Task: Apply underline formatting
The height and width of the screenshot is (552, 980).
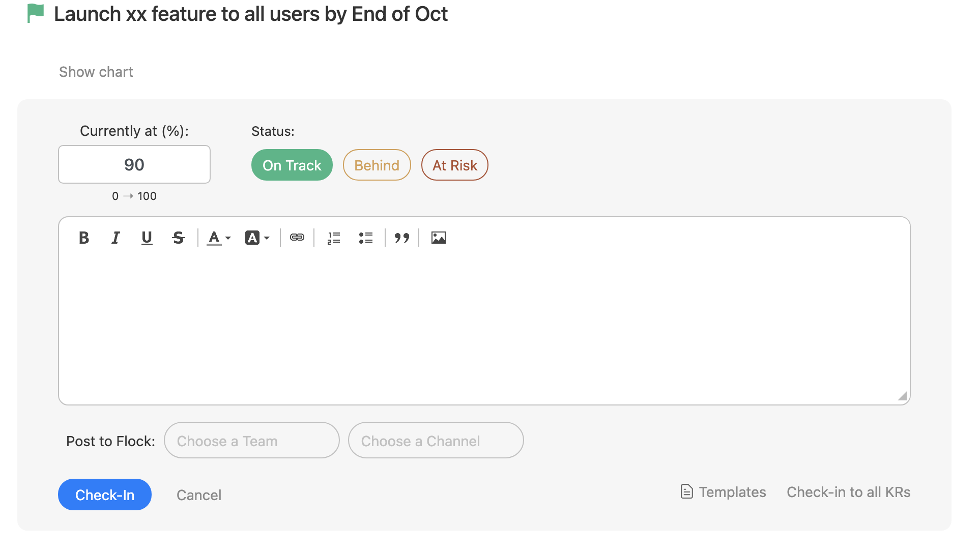Action: pyautogui.click(x=147, y=238)
